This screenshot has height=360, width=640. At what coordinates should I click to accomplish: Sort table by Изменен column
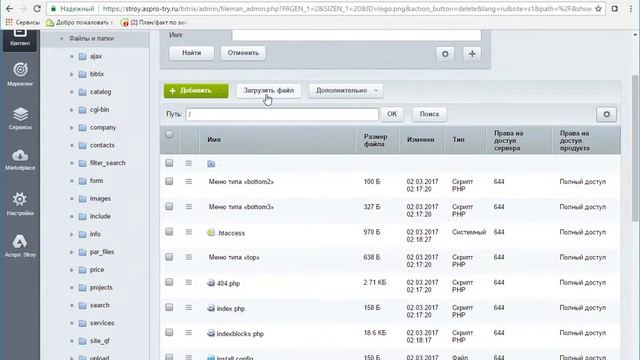pyautogui.click(x=420, y=140)
